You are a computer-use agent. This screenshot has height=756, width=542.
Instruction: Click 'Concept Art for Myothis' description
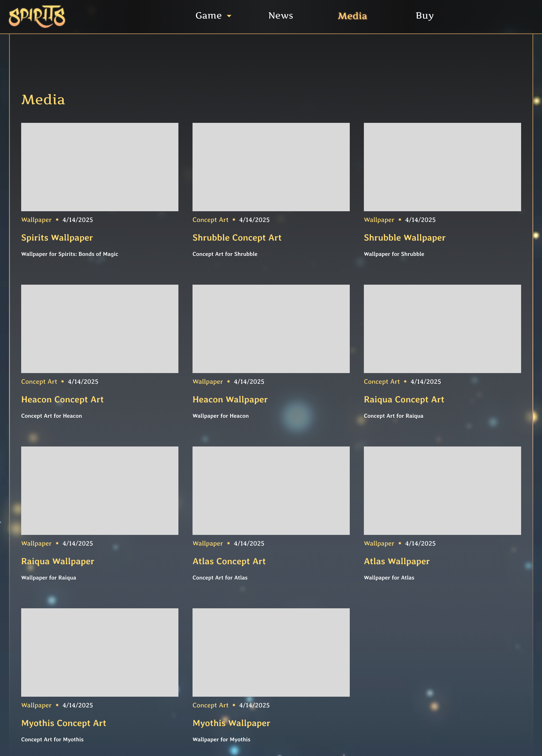(x=52, y=739)
